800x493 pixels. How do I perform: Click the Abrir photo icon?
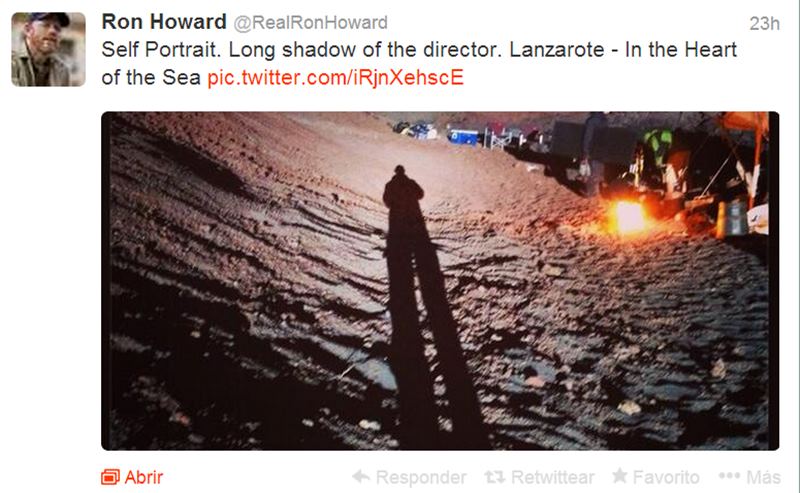click(110, 477)
